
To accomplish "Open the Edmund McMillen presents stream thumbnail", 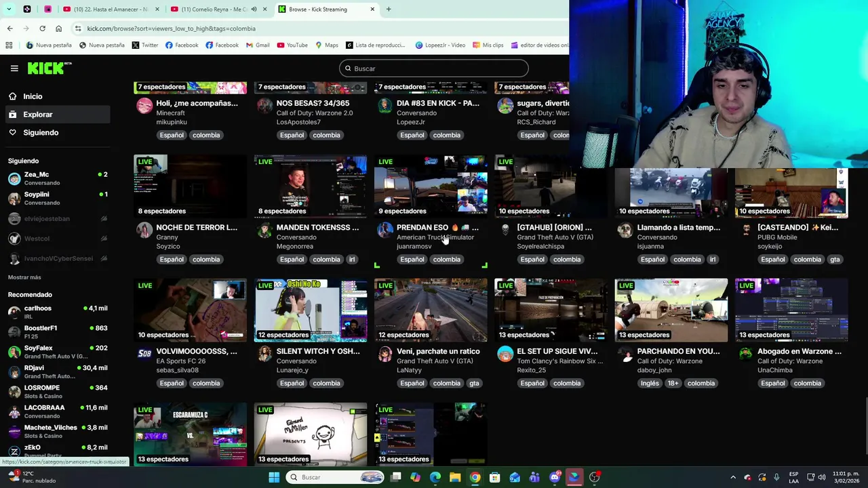I will pos(311,434).
